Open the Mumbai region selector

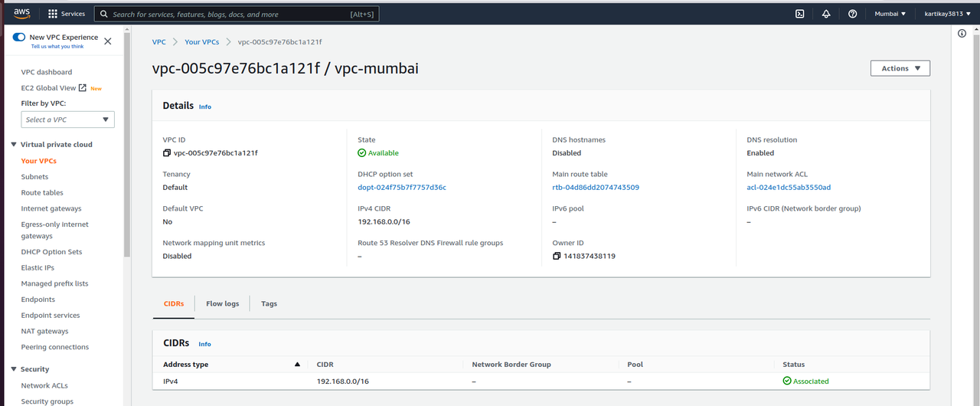[x=890, y=14]
